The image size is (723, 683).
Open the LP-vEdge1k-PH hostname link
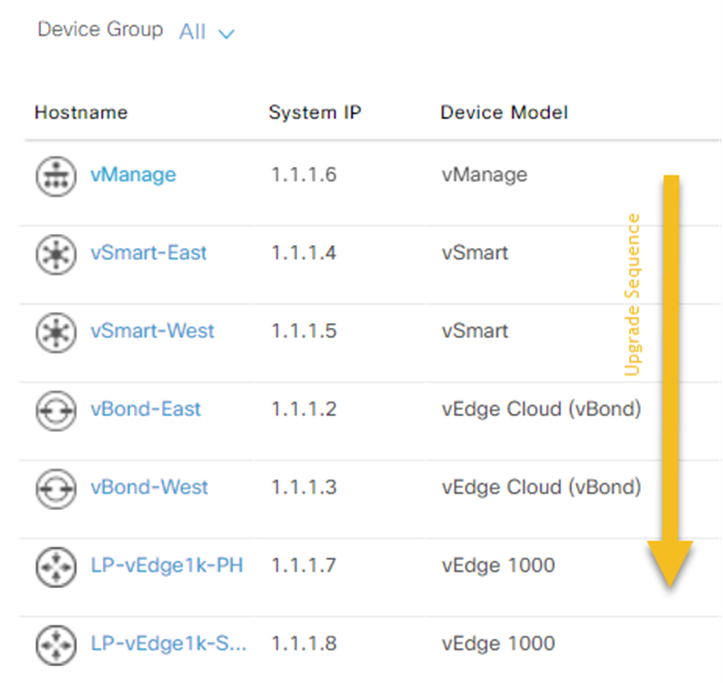166,566
